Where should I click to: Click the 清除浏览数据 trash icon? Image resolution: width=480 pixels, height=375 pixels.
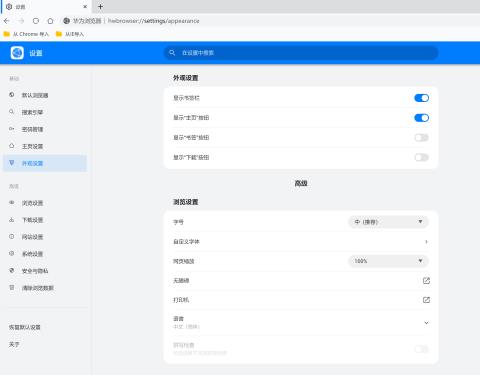[x=12, y=288]
